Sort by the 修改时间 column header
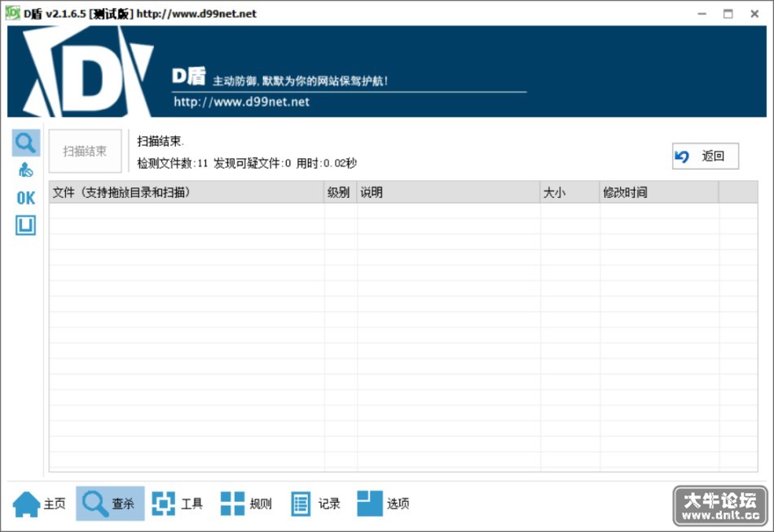This screenshot has height=532, width=774. click(x=659, y=192)
